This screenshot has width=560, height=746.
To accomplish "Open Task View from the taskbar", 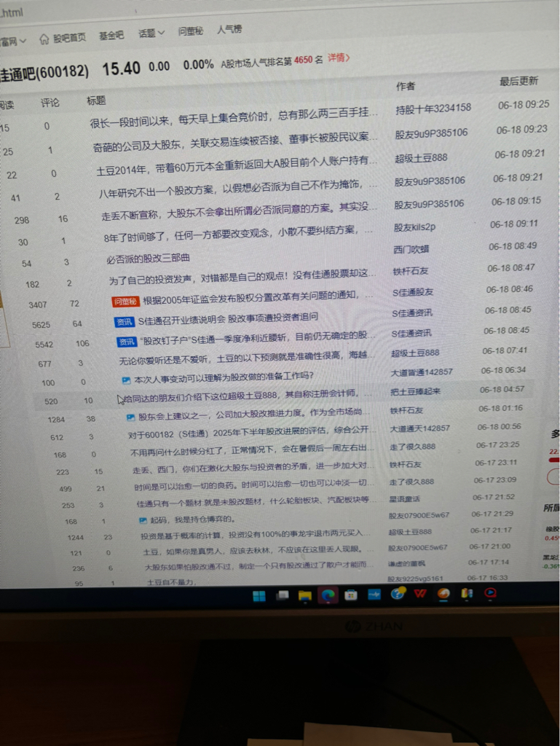I will [283, 596].
